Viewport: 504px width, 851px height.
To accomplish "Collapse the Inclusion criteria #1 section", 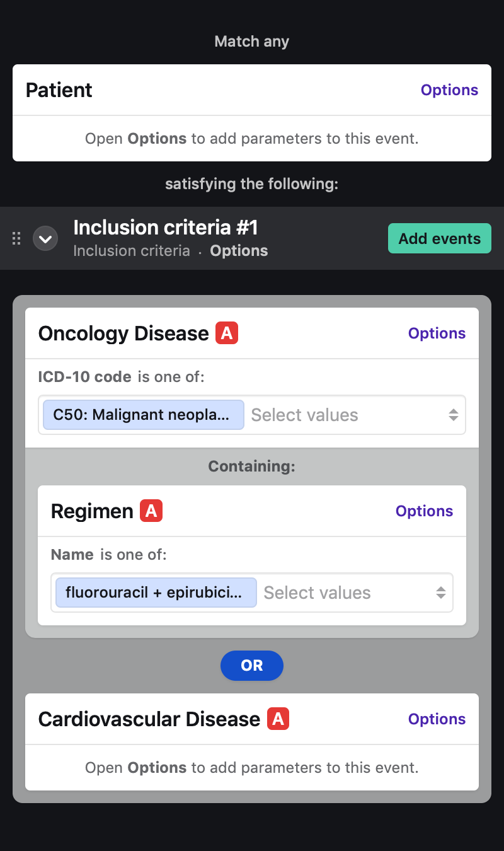I will pyautogui.click(x=45, y=239).
